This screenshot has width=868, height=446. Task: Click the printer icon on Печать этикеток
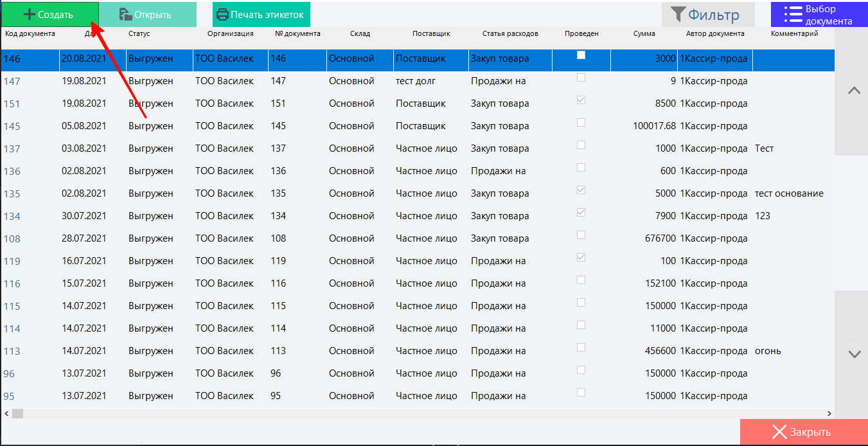click(222, 14)
